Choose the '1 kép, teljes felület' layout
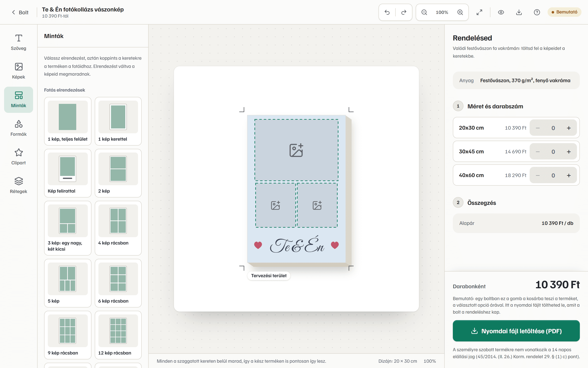Image resolution: width=588 pixels, height=368 pixels. (x=68, y=121)
